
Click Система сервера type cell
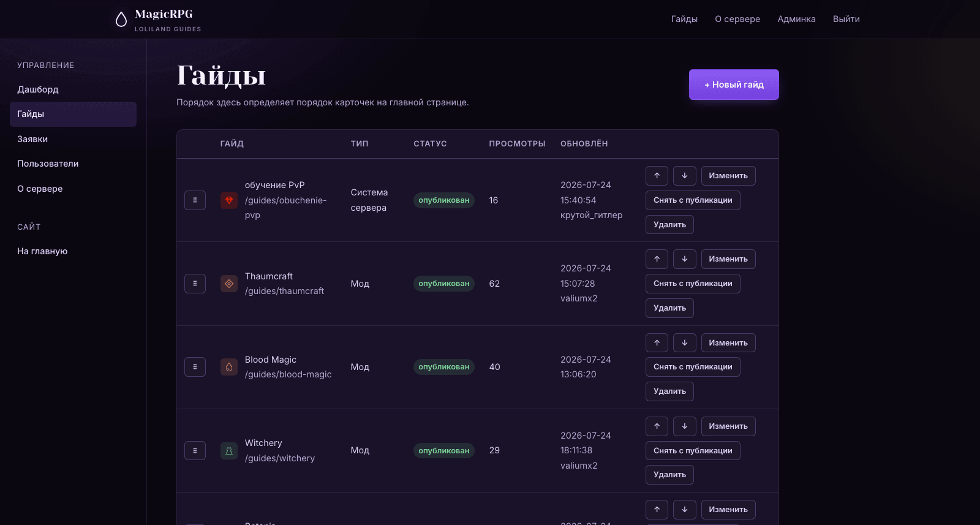(369, 200)
